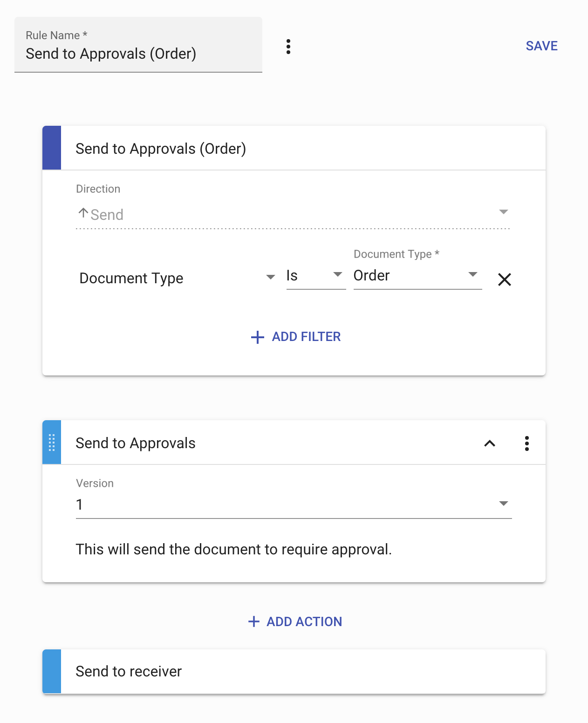Save the rule with SAVE
The height and width of the screenshot is (723, 588).
click(x=541, y=46)
